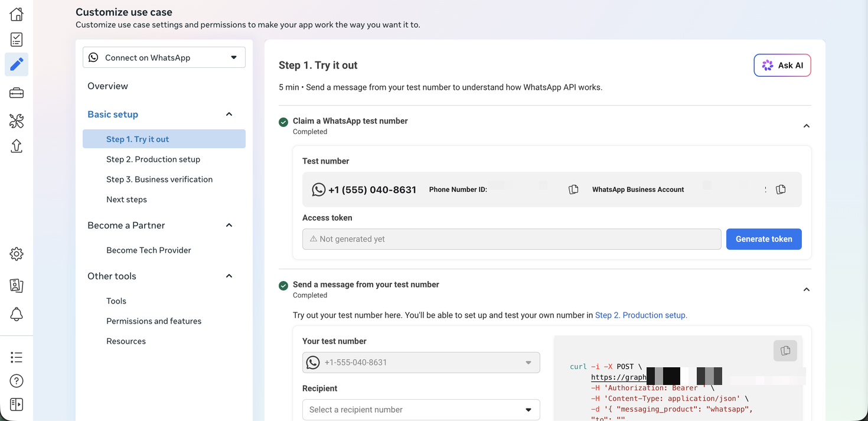Open Permissions and features

click(x=154, y=321)
